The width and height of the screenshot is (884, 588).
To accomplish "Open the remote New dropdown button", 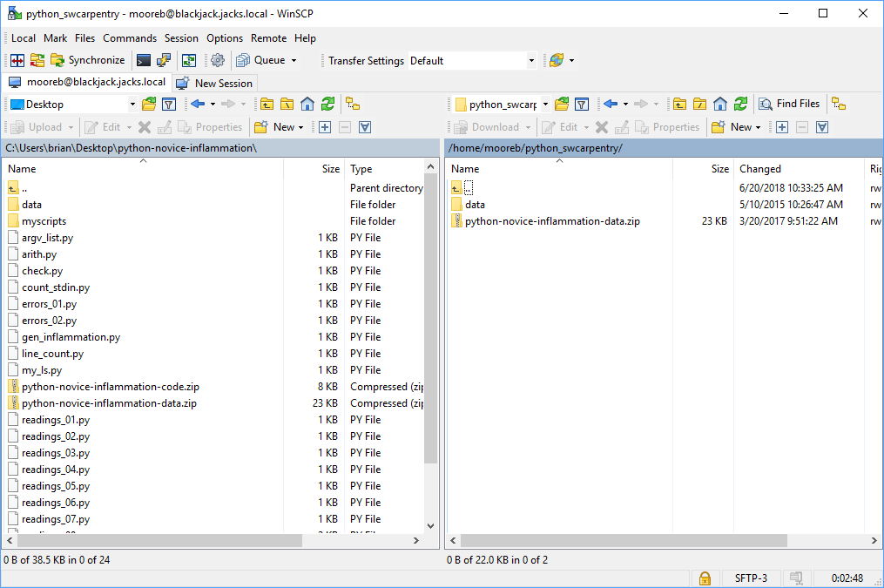I will (x=736, y=127).
